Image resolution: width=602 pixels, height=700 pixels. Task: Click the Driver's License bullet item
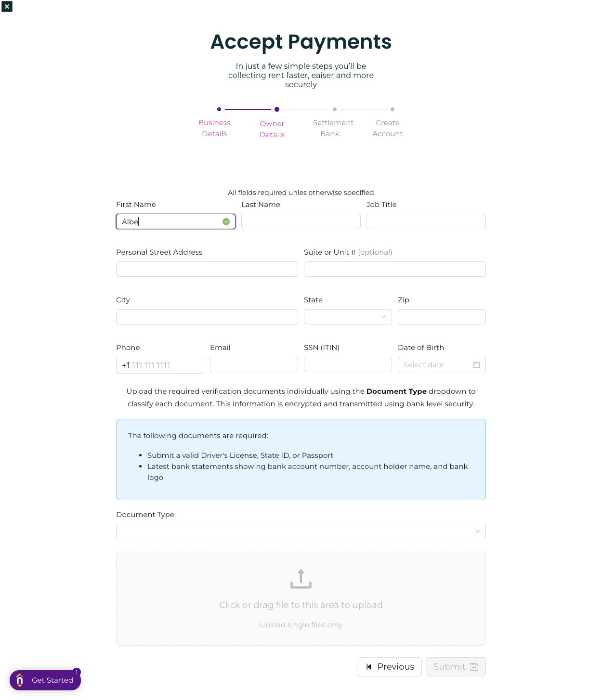coord(240,455)
